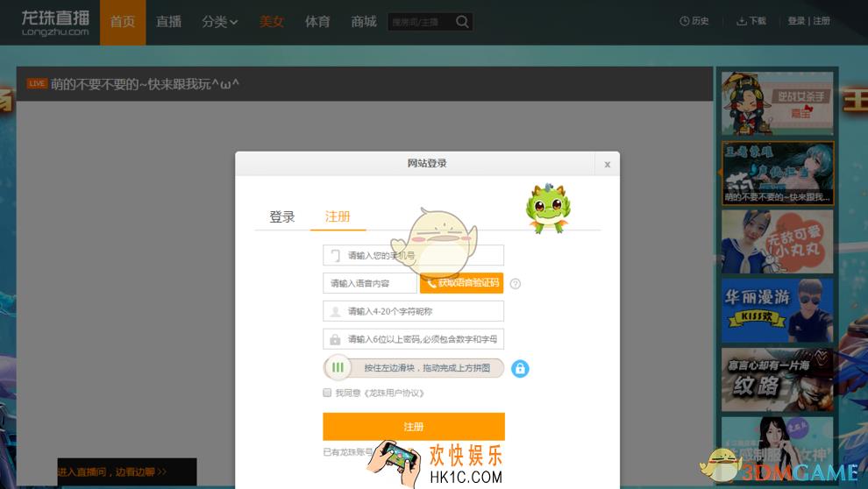This screenshot has height=489, width=868.
Task: Open the 纹路 stream thumbnail
Action: pyautogui.click(x=777, y=379)
